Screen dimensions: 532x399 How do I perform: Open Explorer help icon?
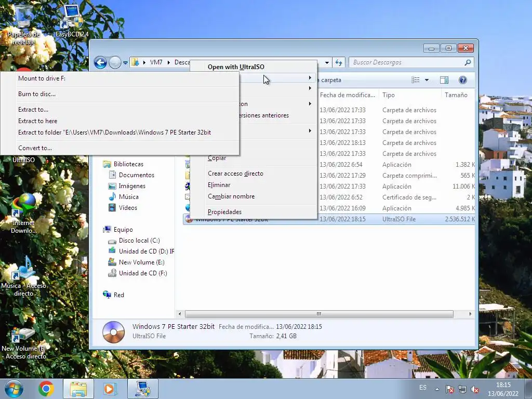tap(463, 80)
